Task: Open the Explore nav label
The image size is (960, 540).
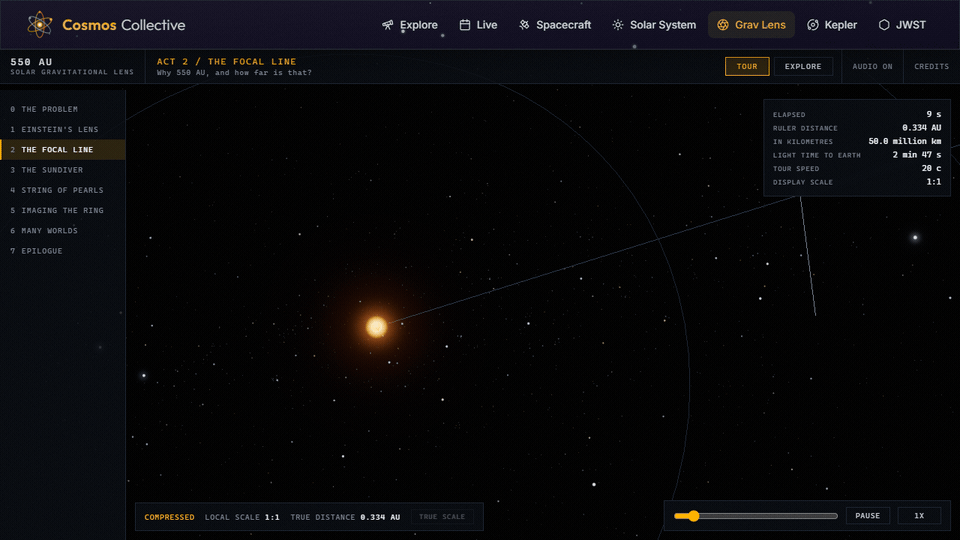Action: click(x=419, y=25)
